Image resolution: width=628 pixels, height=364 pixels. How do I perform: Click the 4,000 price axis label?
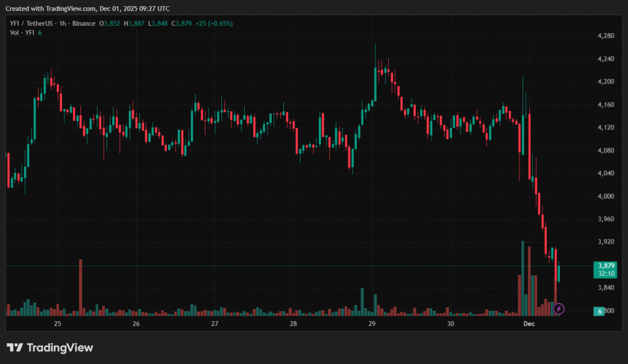click(605, 196)
